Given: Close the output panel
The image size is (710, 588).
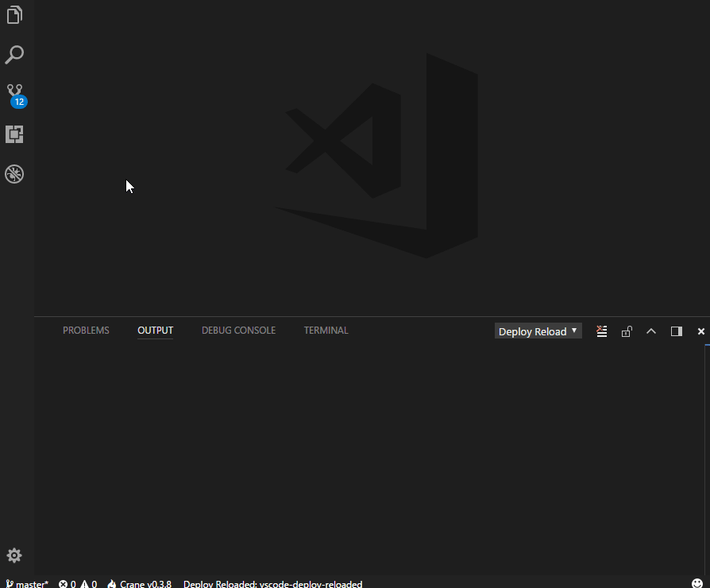Looking at the screenshot, I should pos(701,331).
